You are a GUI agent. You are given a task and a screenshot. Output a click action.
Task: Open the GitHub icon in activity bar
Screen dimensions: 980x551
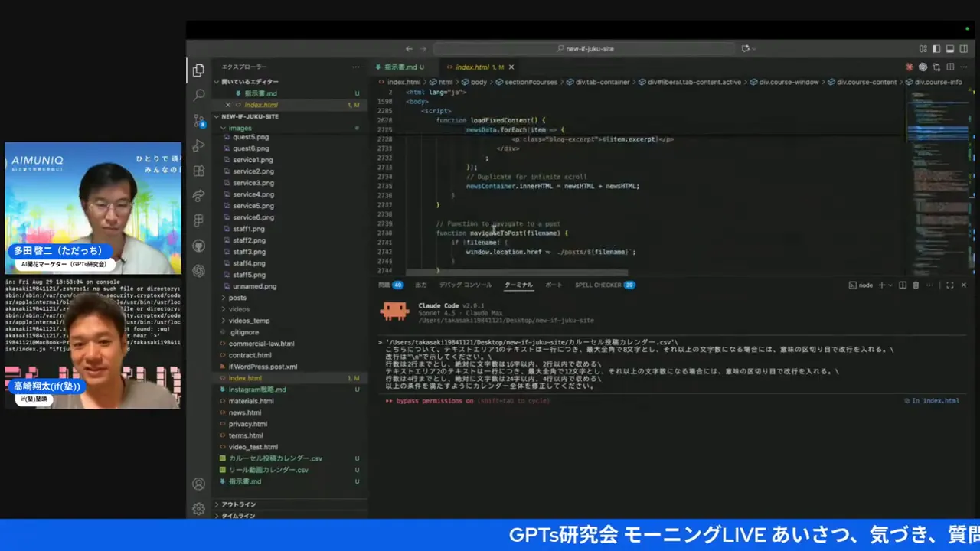click(x=199, y=246)
